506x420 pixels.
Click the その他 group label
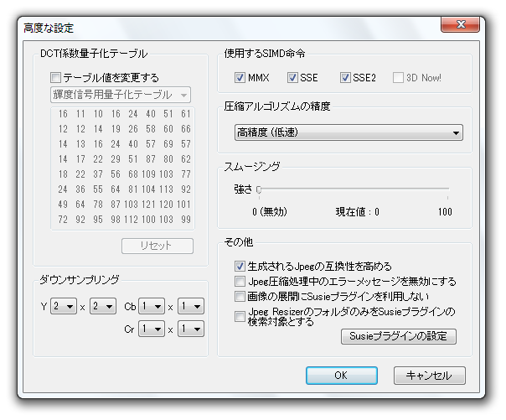(x=239, y=241)
